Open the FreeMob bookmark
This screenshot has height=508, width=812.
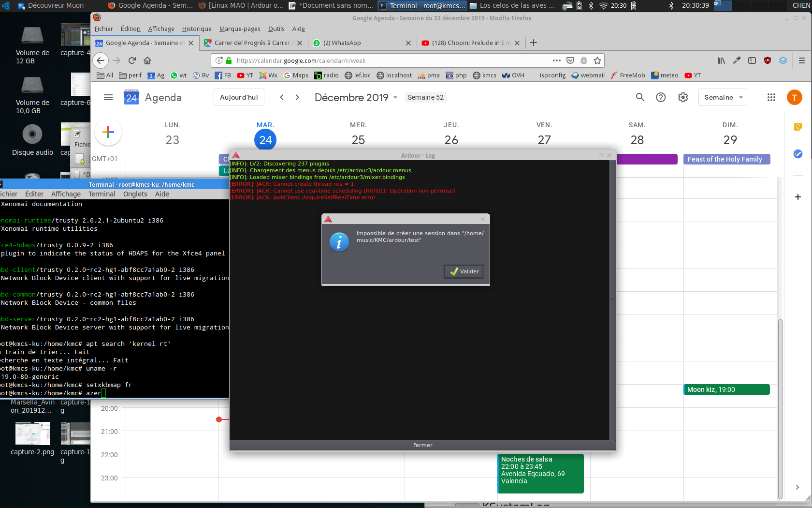(x=628, y=75)
